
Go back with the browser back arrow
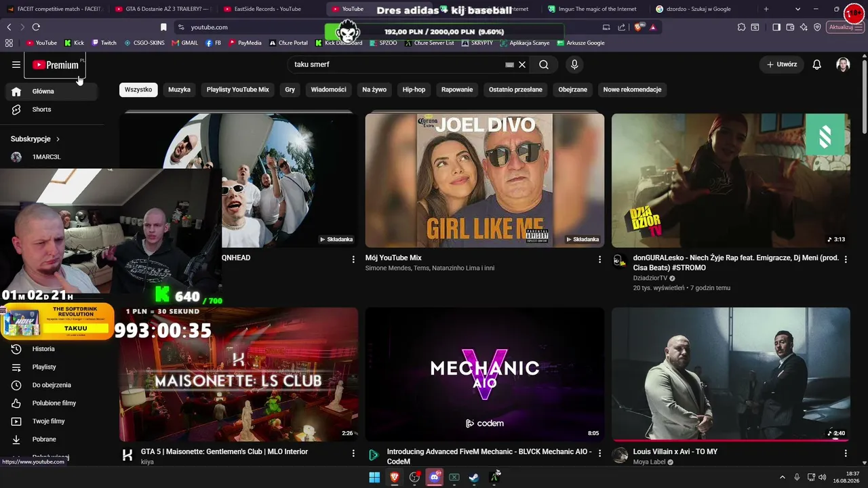[x=9, y=27]
